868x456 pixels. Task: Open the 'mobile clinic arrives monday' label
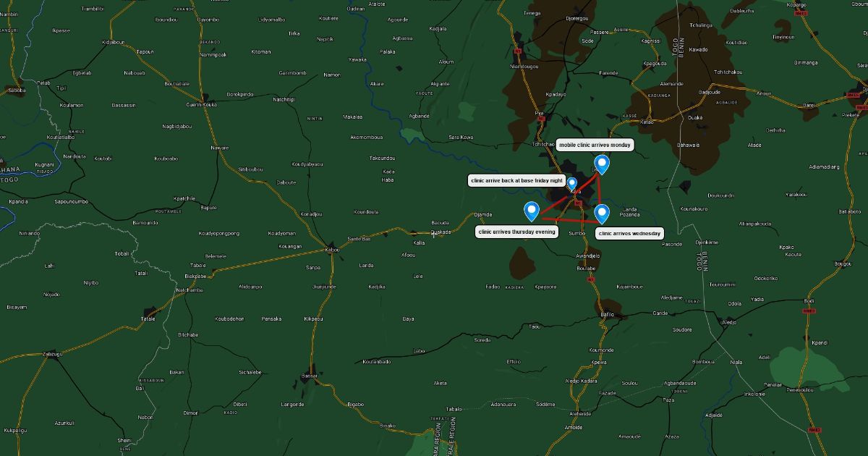point(595,145)
